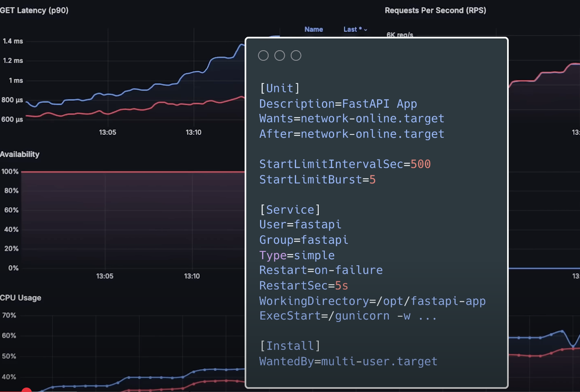The width and height of the screenshot is (580, 392).
Task: Click 'WorkingDirectory=/opt/fastapi-app' line
Action: point(373,301)
